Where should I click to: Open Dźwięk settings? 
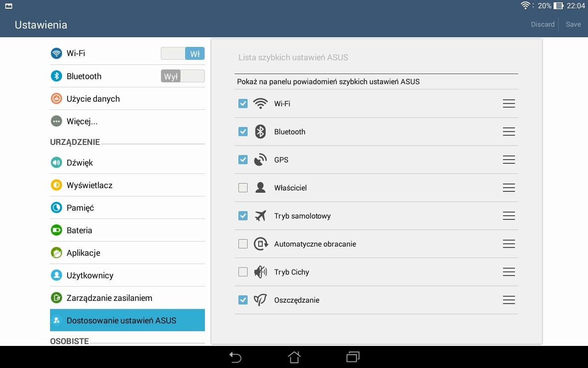[x=127, y=162]
